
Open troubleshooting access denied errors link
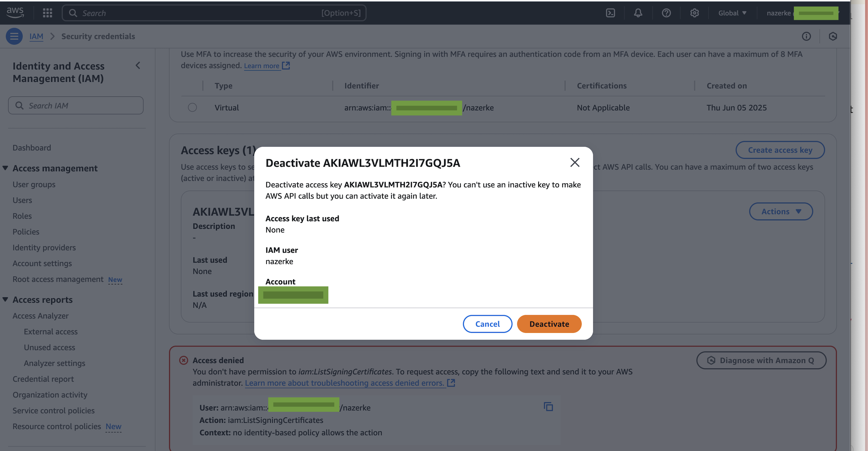pos(344,383)
